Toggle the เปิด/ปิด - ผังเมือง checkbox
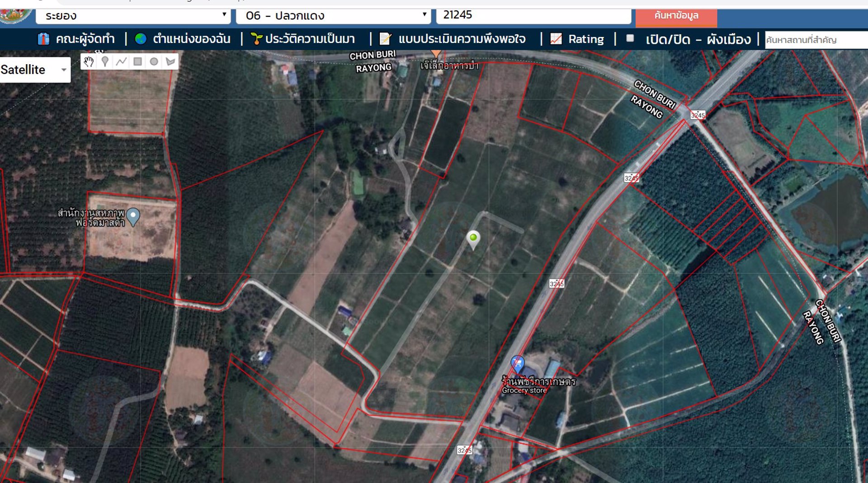The width and height of the screenshot is (868, 483). click(x=630, y=39)
